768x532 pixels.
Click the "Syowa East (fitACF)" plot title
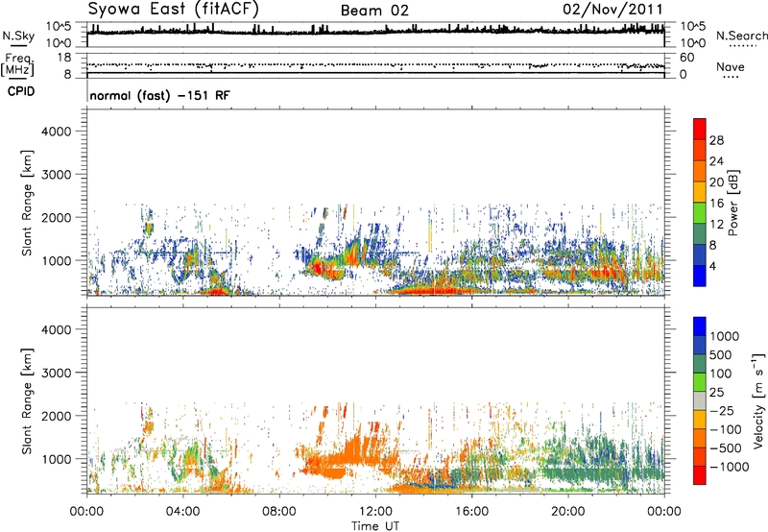click(x=174, y=9)
